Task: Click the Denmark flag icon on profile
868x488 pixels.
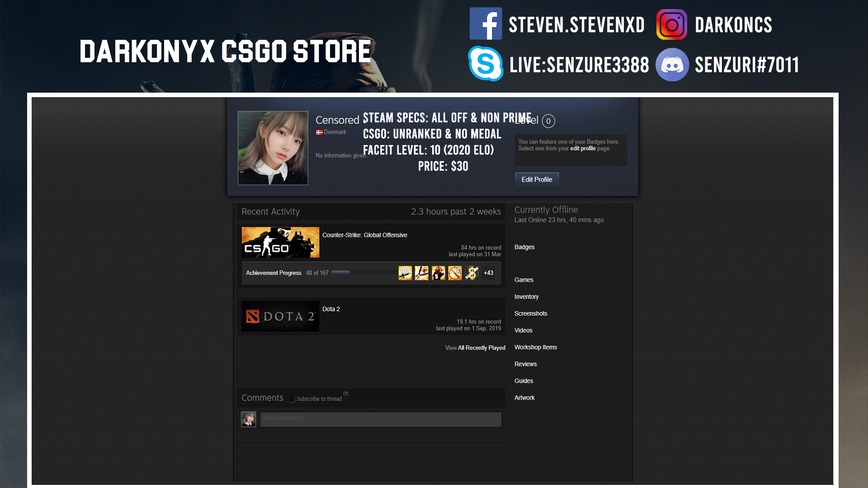Action: coord(319,131)
